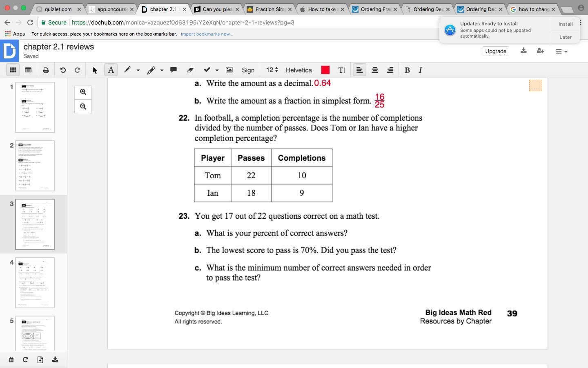Select the checkmark stamp tool
588x368 pixels.
pos(207,70)
